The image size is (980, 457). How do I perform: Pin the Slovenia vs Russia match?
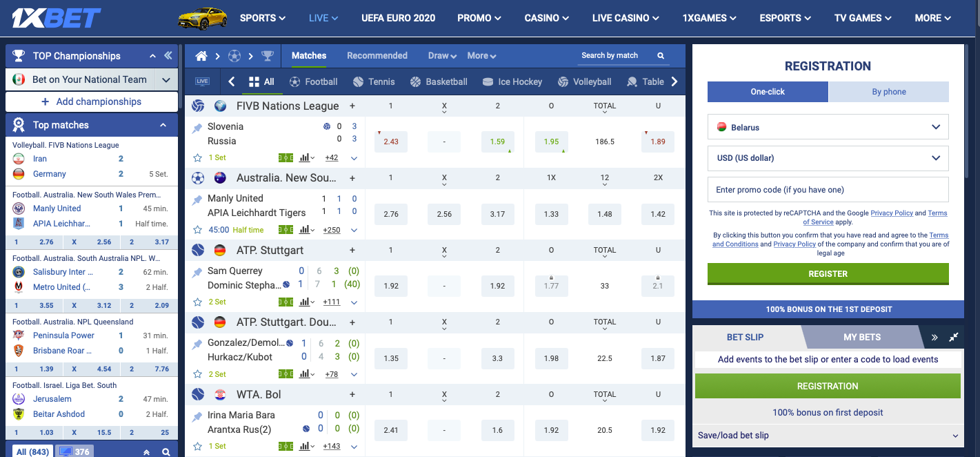point(197,128)
